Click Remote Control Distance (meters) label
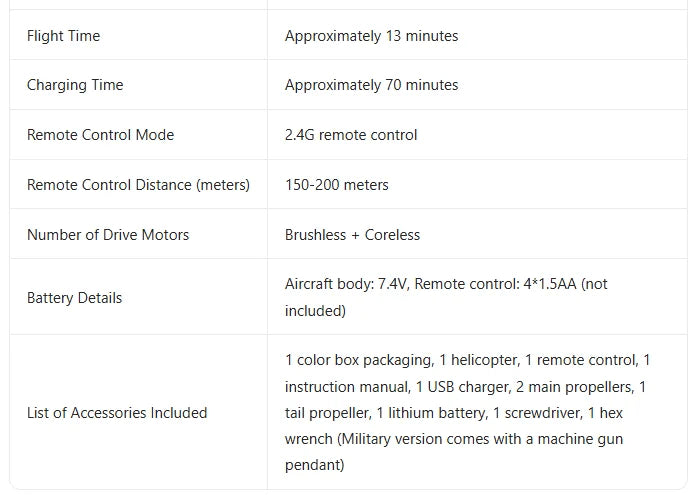The width and height of the screenshot is (691, 495). coord(138,185)
